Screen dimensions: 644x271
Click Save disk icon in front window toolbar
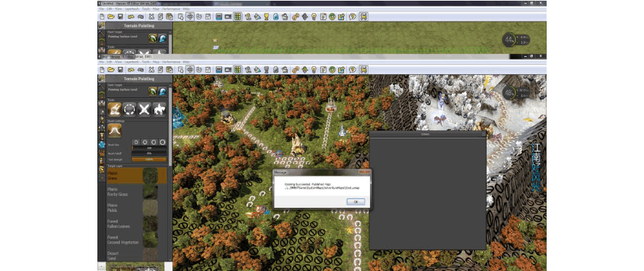[x=120, y=69]
